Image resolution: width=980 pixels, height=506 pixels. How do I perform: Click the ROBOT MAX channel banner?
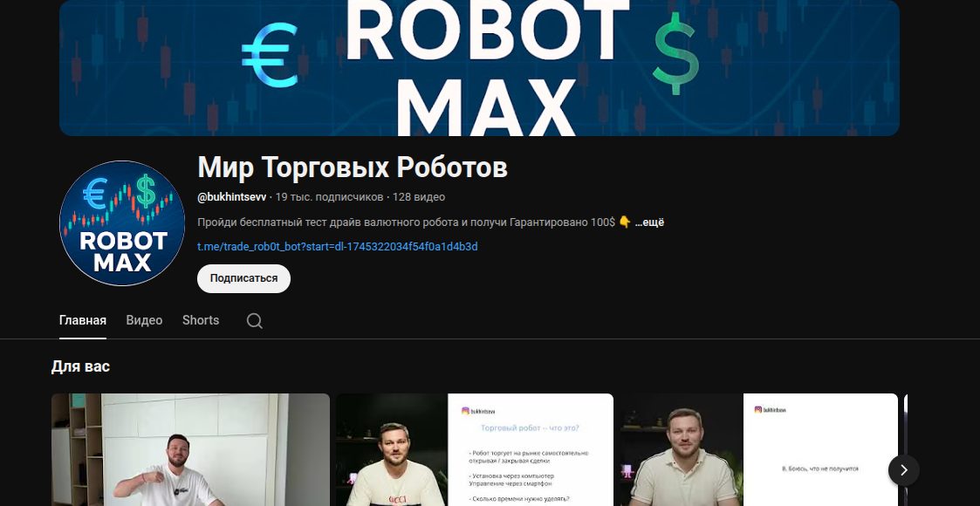tap(479, 67)
